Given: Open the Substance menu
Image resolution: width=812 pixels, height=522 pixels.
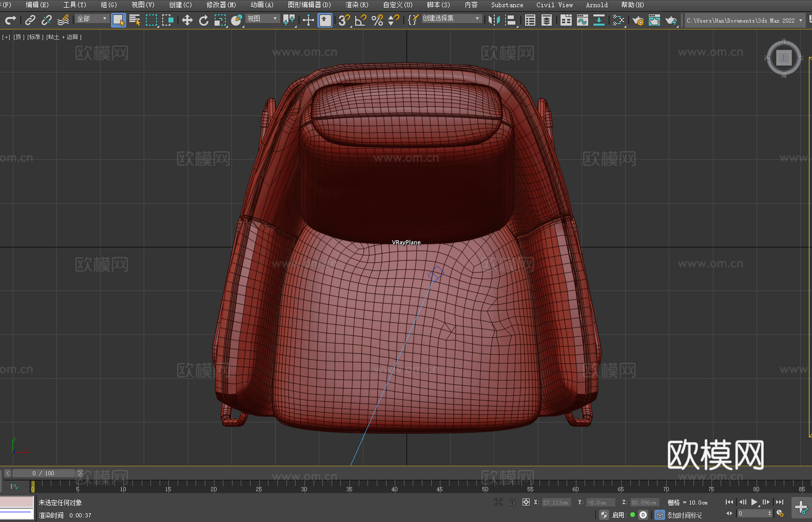Looking at the screenshot, I should point(507,5).
